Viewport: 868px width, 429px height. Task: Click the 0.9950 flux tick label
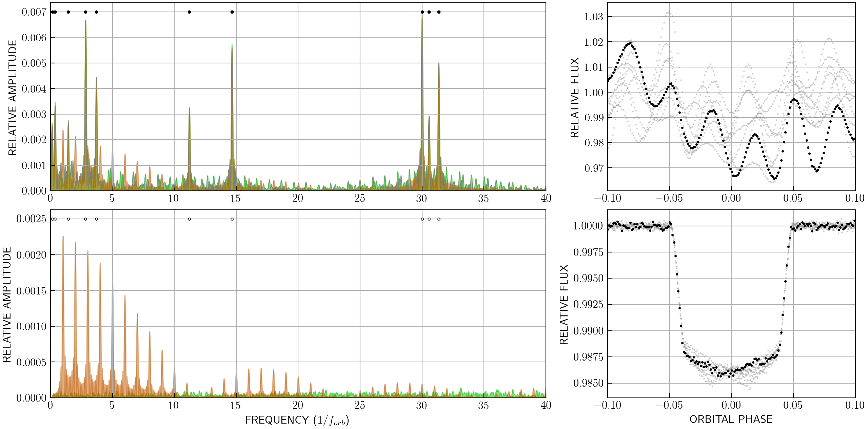tap(588, 279)
